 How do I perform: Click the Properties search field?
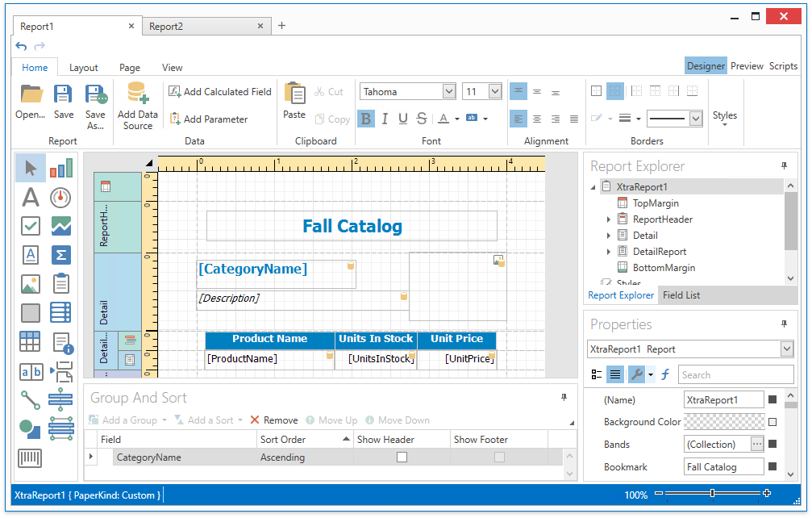[x=736, y=374]
